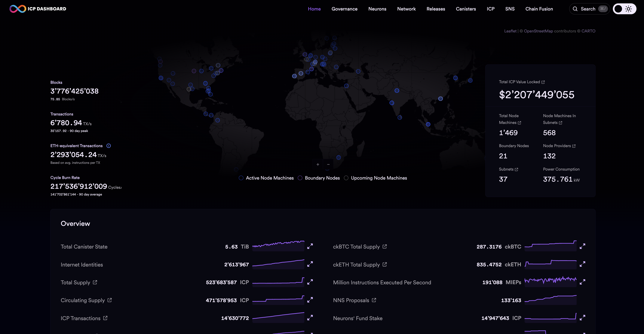Expand the ICP Transactions chart
Viewport: 644px width, 334px height.
coord(310,318)
